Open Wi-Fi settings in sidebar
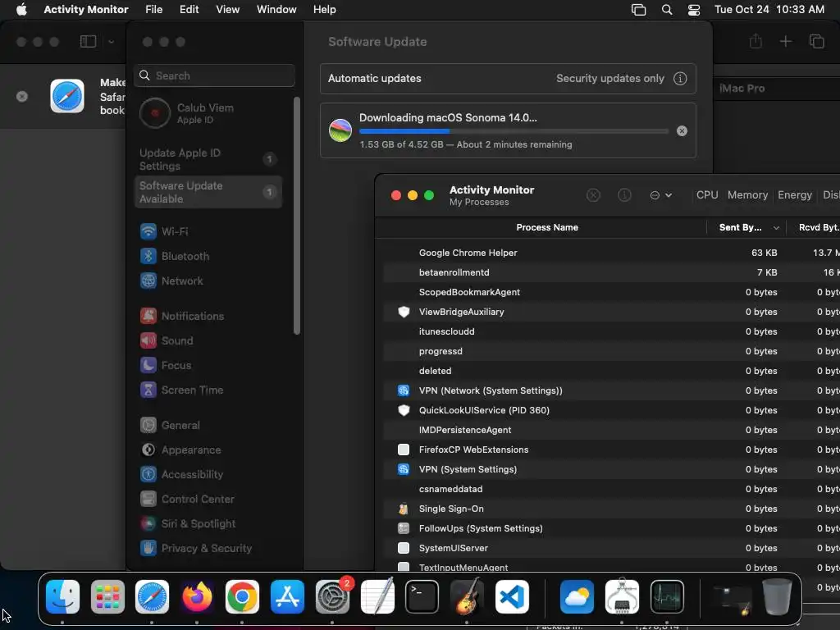This screenshot has height=630, width=840. [208, 231]
